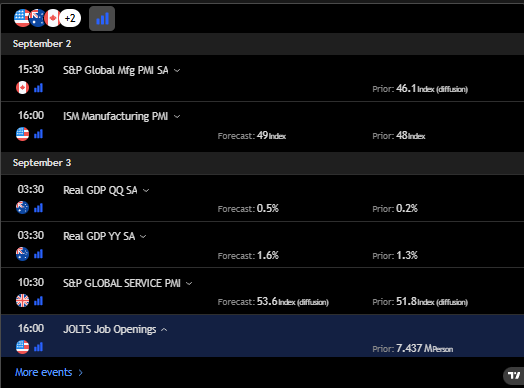524x388 pixels.
Task: Expand Real GDP YY SA chevron
Action: pyautogui.click(x=143, y=237)
